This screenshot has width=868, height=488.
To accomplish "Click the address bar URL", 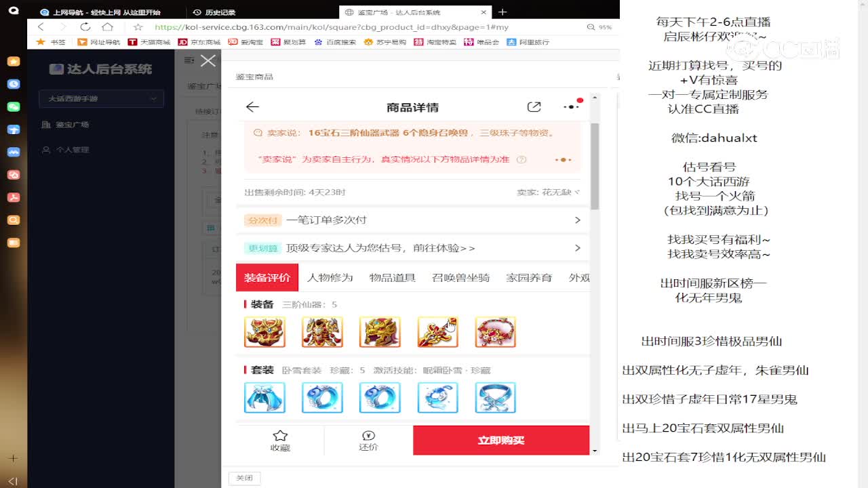I will 332,27.
